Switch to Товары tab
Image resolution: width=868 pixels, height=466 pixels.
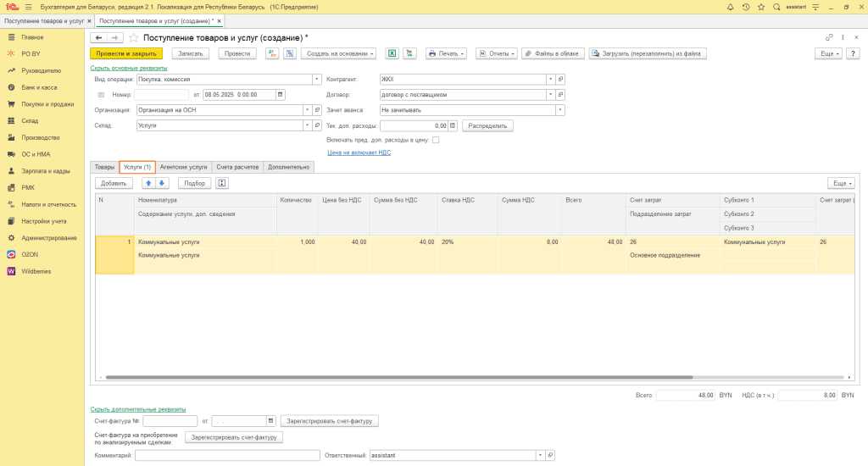coord(104,167)
